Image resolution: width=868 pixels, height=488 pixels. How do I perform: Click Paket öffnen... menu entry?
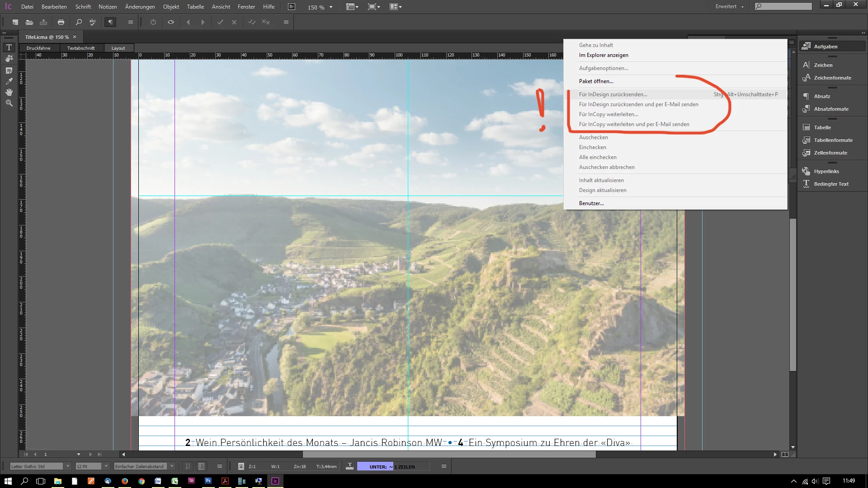coord(596,81)
